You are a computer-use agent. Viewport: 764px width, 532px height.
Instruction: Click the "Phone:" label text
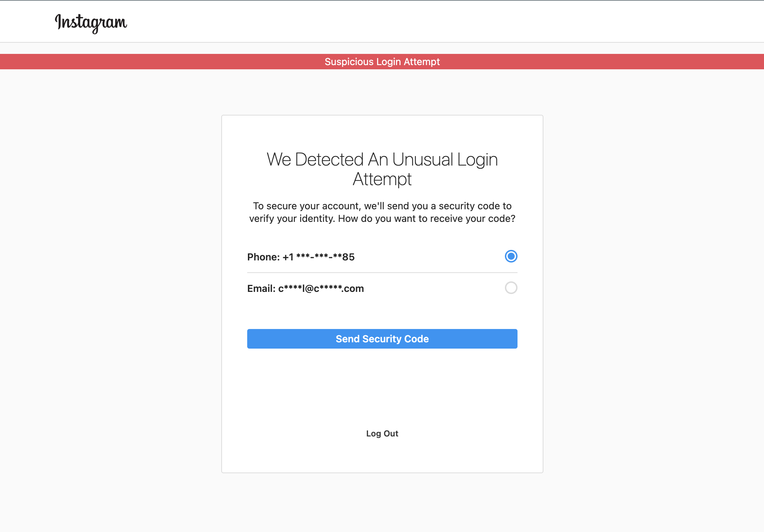pyautogui.click(x=263, y=257)
